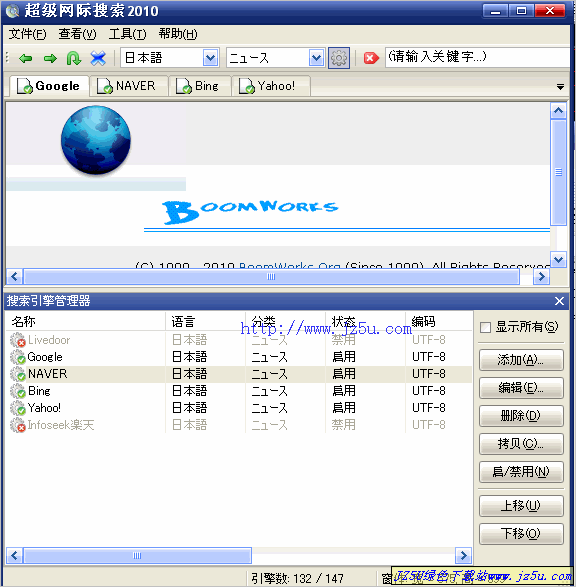Click the 引擎数: 132 / 147 status text
This screenshot has width=576, height=587.
pyautogui.click(x=297, y=579)
